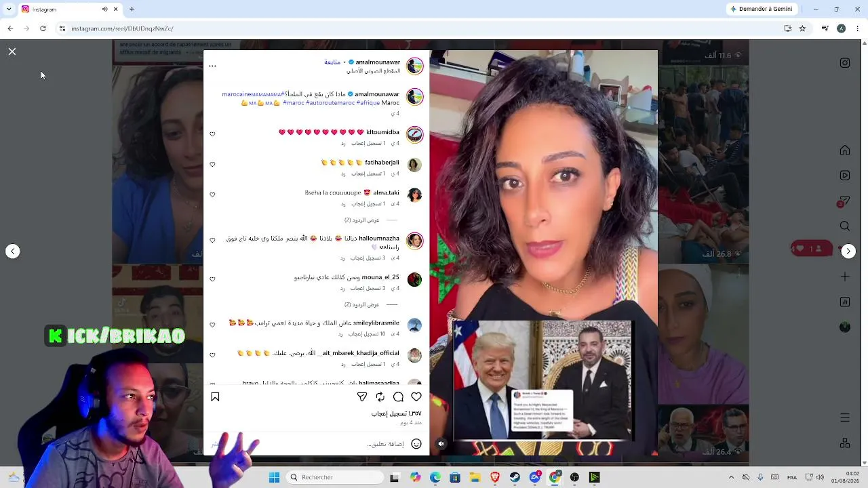Image resolution: width=868 pixels, height=488 pixels.
Task: Open Windows Start menu
Action: pyautogui.click(x=274, y=477)
